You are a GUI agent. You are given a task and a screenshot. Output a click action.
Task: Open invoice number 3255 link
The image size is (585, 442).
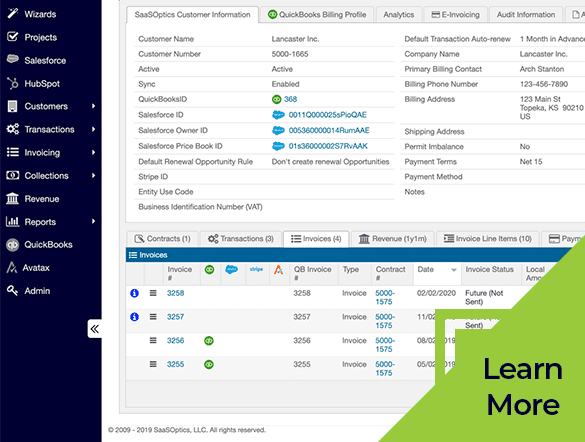(175, 364)
